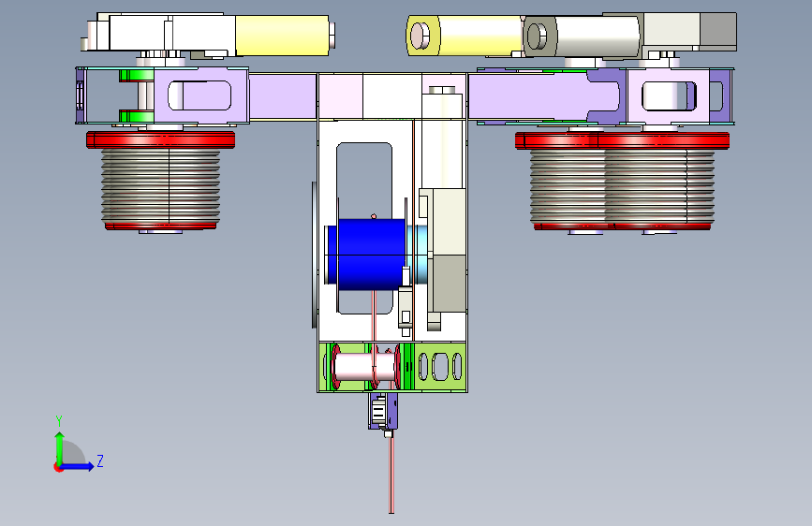Select the right grooved double pulley drum

coord(622,186)
